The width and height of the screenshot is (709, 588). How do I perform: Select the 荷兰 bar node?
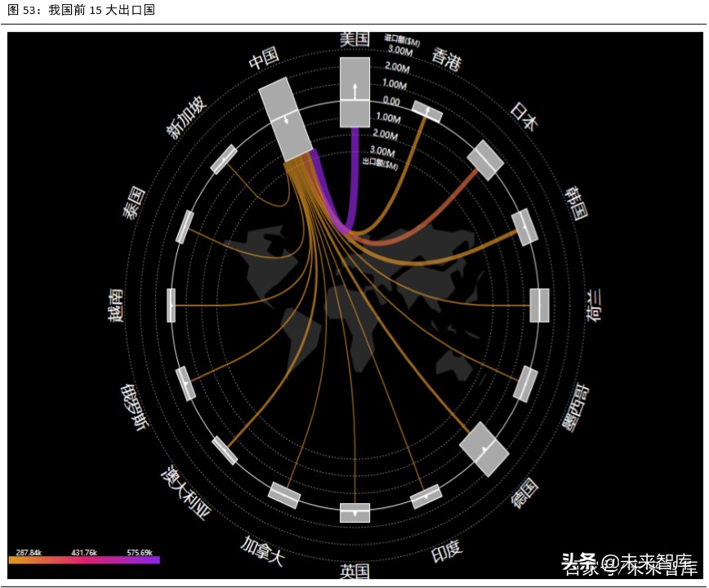[x=539, y=305]
